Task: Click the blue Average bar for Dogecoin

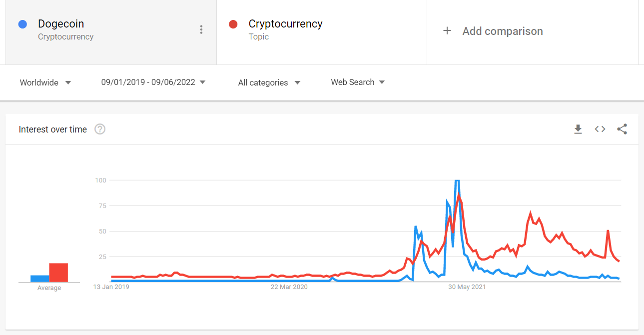Action: pyautogui.click(x=40, y=278)
